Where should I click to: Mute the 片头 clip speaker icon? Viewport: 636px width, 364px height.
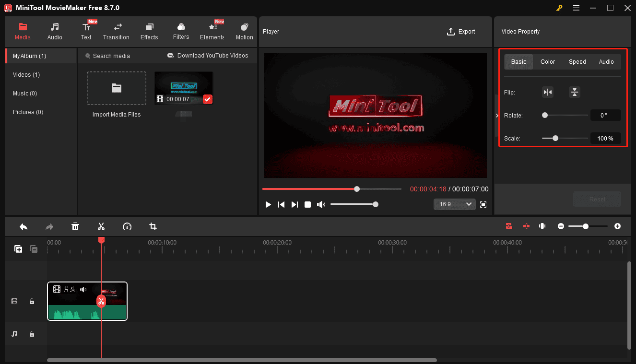(x=83, y=289)
